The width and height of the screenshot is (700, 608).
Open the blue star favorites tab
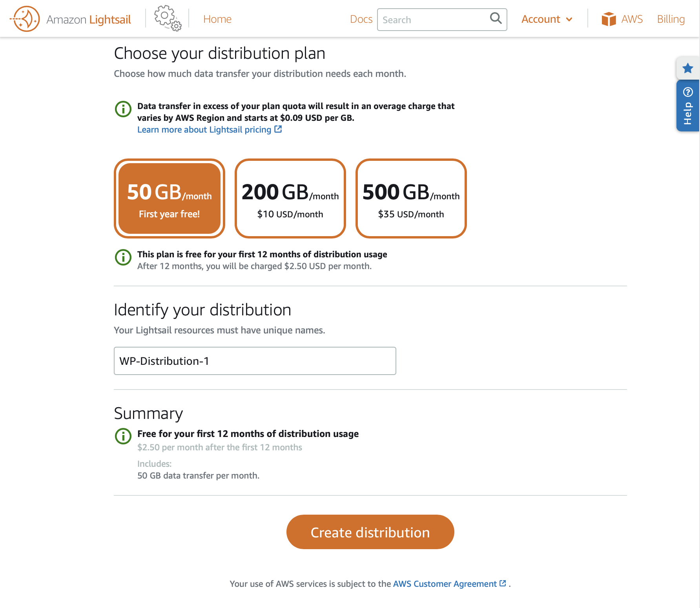coord(687,68)
